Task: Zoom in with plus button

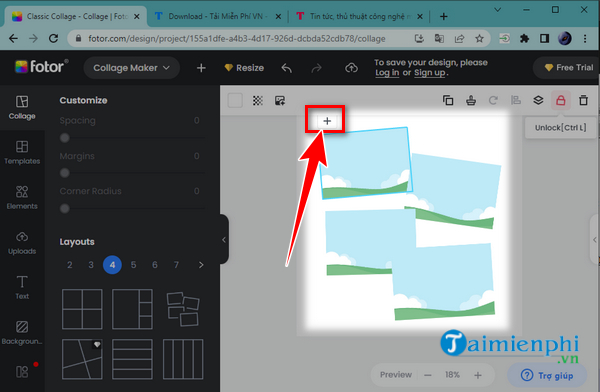Action: [x=478, y=375]
